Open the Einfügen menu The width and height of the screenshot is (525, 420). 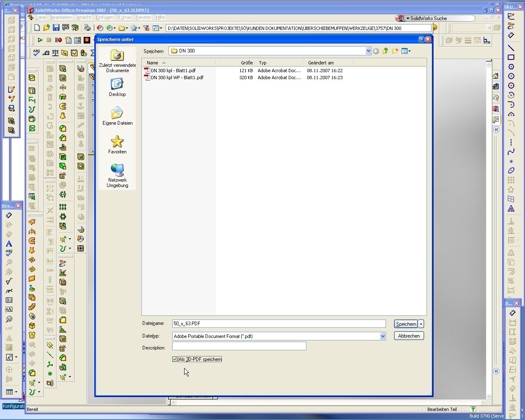(x=105, y=17)
